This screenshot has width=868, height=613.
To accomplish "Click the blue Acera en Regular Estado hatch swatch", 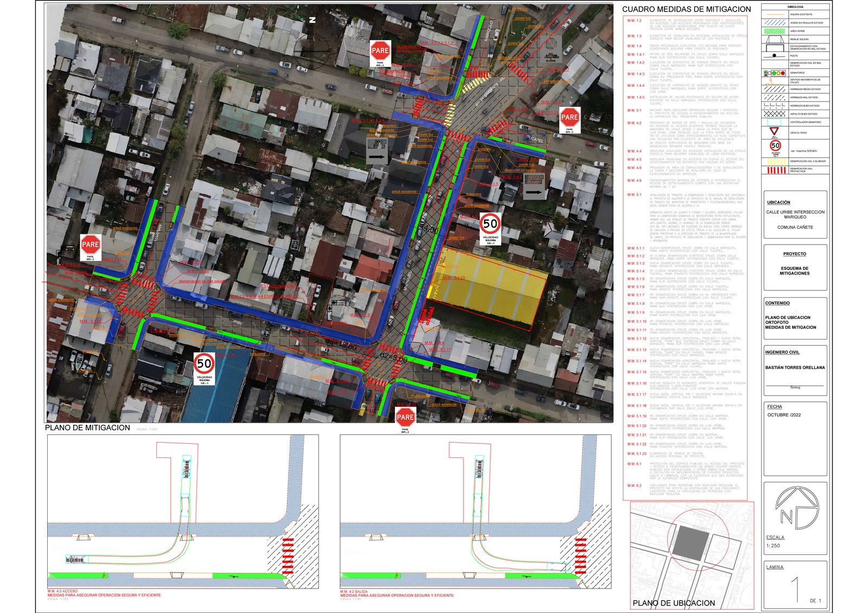I will (775, 23).
